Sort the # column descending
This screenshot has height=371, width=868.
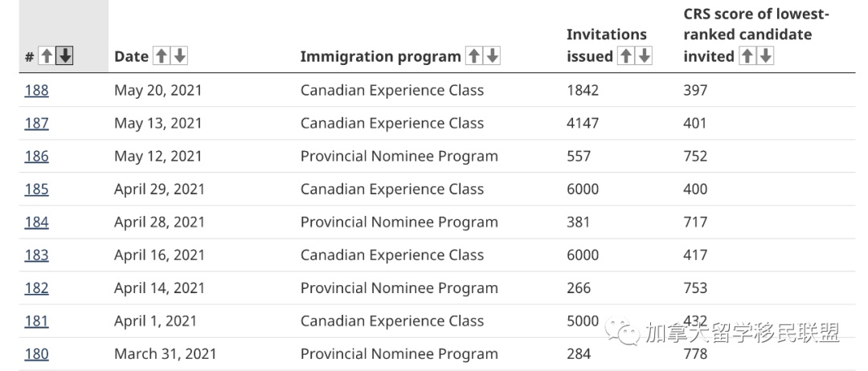(65, 56)
